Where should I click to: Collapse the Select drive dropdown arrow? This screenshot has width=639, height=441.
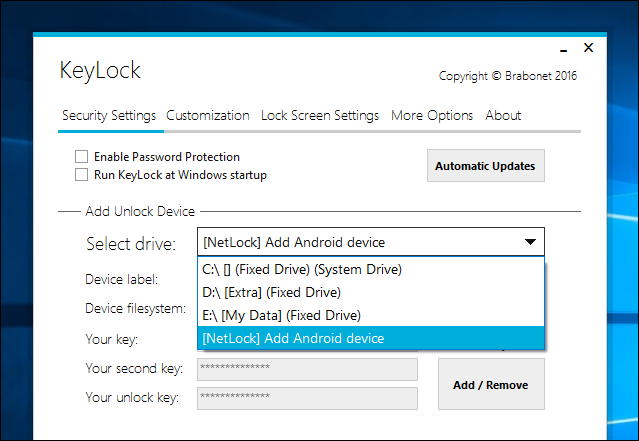pos(530,242)
